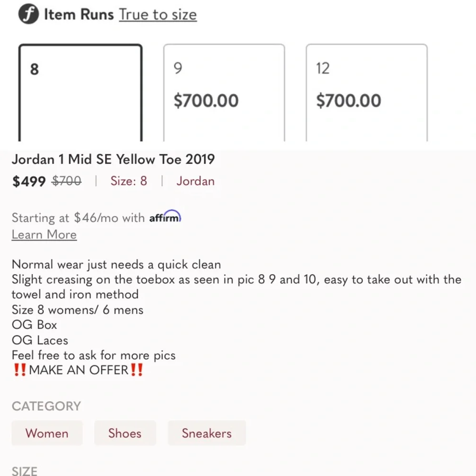The image size is (476, 476).
Task: Open the True to size link
Action: [158, 15]
